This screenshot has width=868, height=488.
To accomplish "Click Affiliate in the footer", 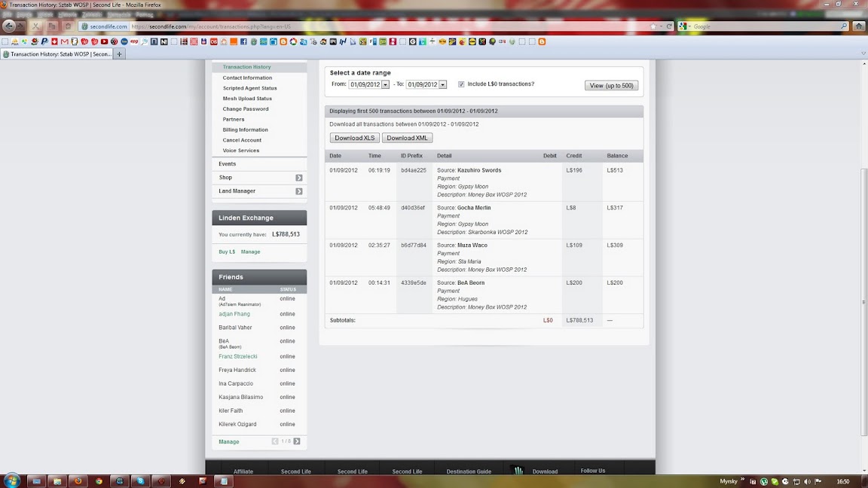I will click(243, 471).
